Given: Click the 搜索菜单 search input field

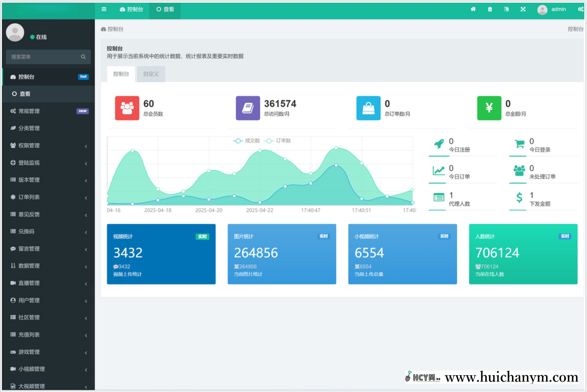Looking at the screenshot, I should (44, 57).
